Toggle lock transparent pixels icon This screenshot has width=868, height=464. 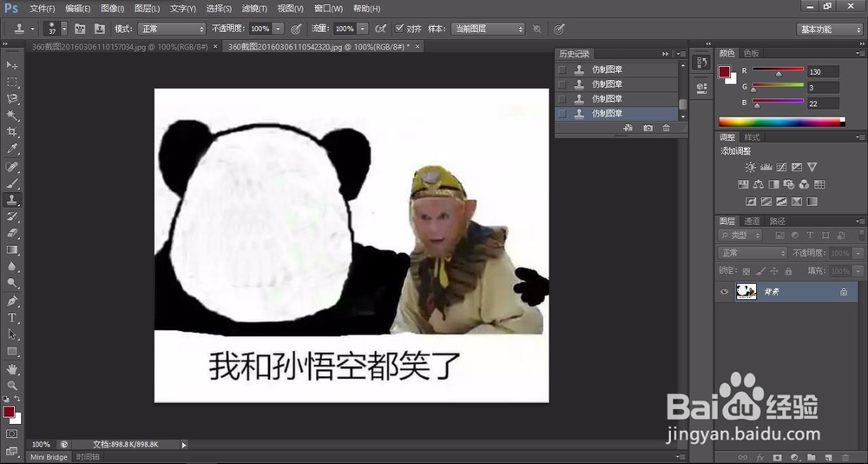[746, 271]
